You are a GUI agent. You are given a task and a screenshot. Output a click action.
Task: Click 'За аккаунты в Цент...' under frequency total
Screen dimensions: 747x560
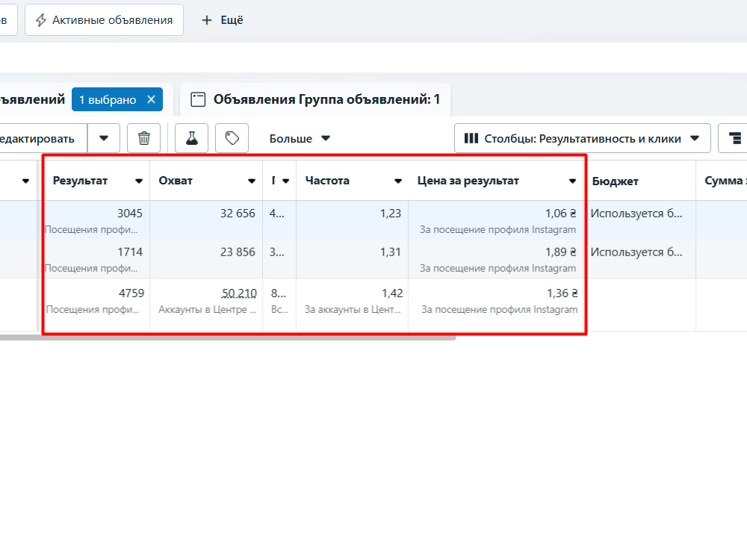(353, 310)
